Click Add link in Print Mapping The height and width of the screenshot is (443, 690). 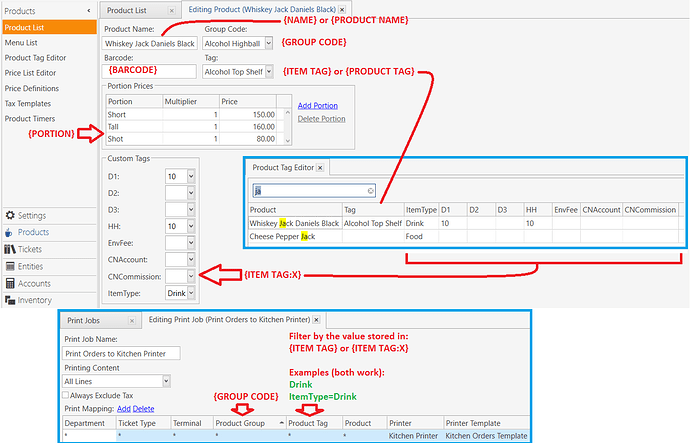pos(124,409)
